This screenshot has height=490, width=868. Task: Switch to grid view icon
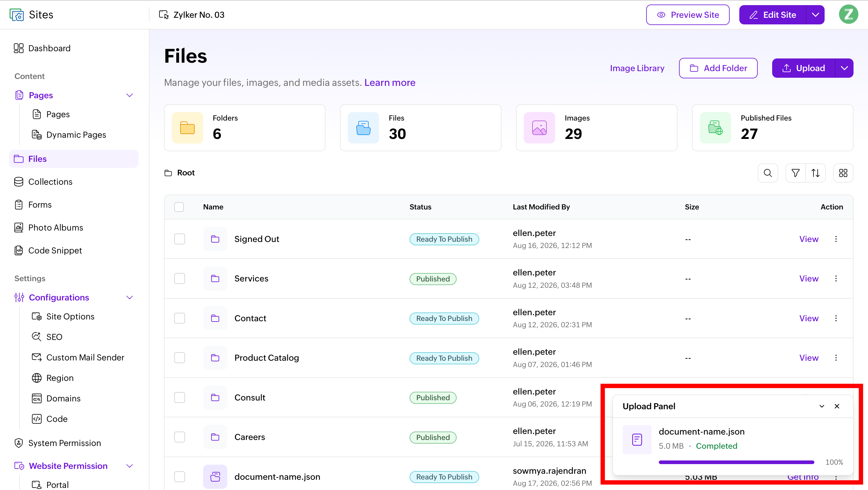click(843, 173)
